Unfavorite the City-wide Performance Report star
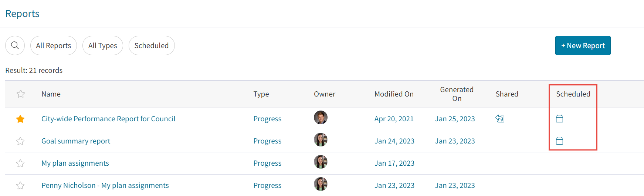Viewport: 644px width, 196px height. click(20, 119)
